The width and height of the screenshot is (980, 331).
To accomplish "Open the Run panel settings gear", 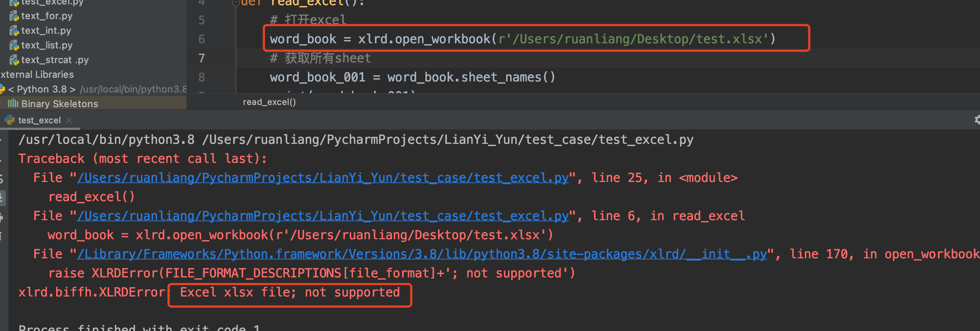I will point(976,120).
